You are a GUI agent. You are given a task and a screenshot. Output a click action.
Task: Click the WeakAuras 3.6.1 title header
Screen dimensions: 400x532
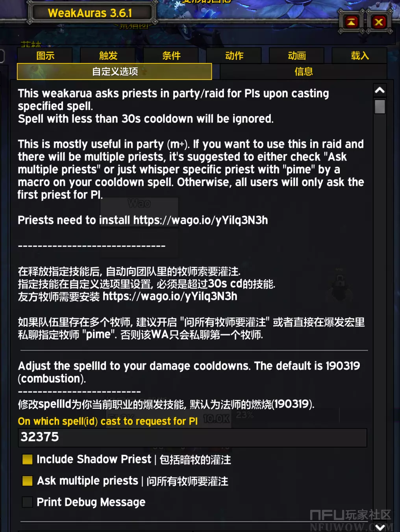coord(90,13)
